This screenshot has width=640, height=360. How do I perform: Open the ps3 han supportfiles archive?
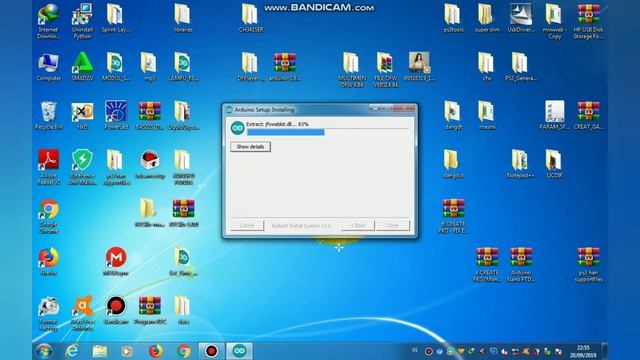point(588,264)
